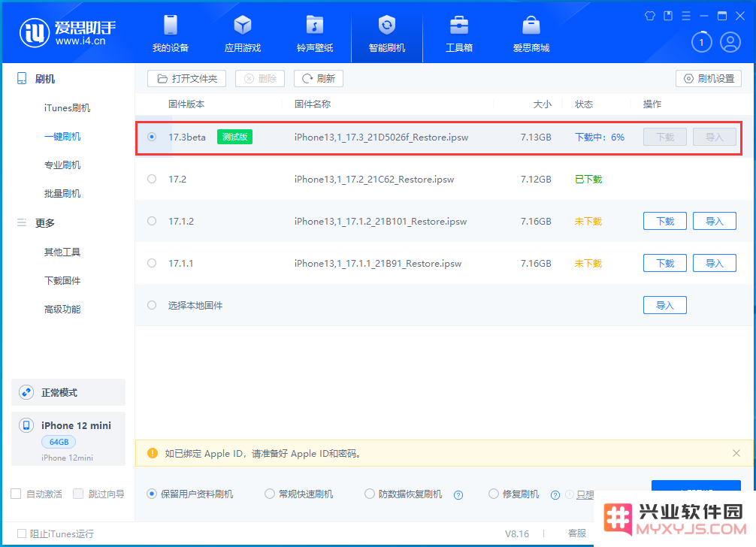Select the 17.2 firmware radio button
756x547 pixels.
152,180
